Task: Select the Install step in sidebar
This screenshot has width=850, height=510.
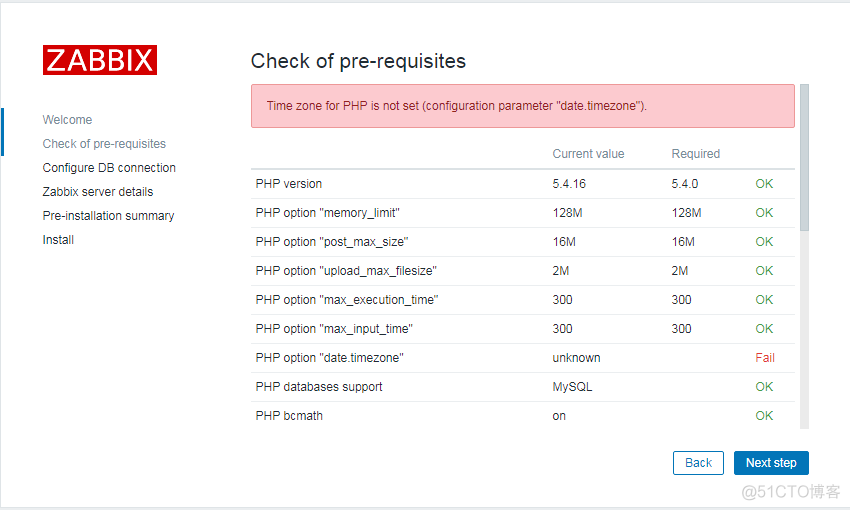Action: click(58, 240)
